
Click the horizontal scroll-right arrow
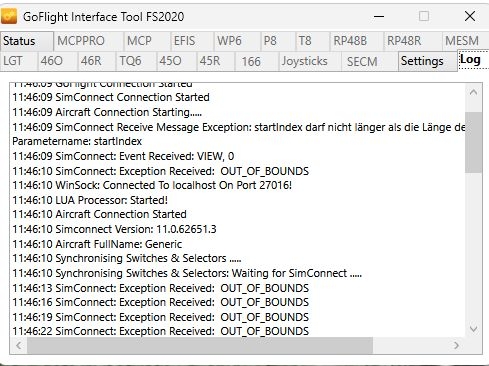[x=456, y=345]
